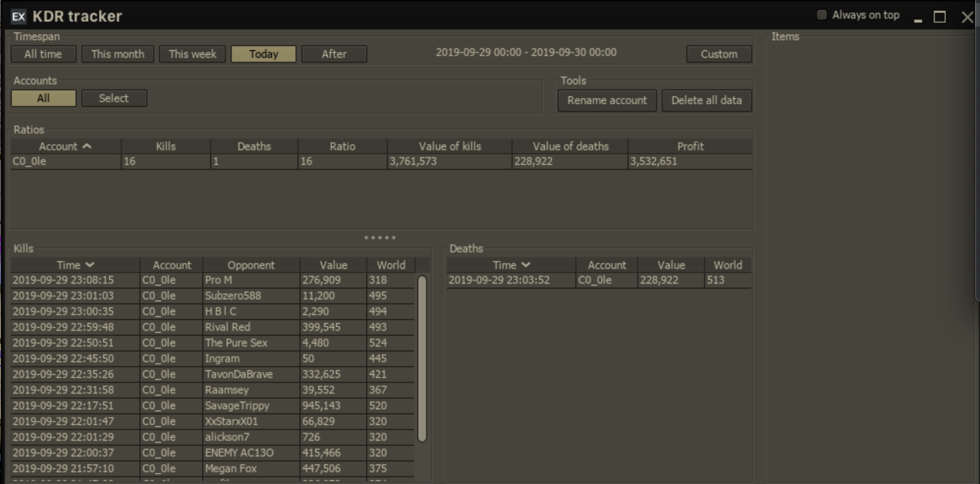Select the After timespan option
The image size is (980, 484).
point(334,54)
